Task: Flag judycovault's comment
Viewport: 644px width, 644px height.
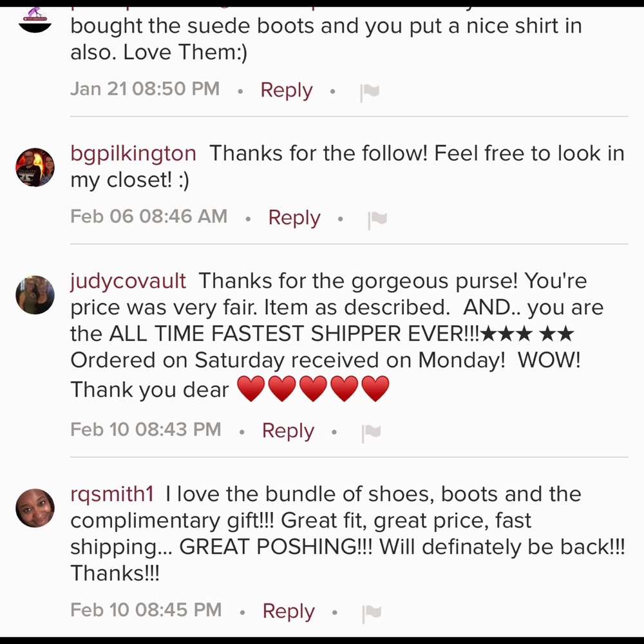Action: point(371,431)
